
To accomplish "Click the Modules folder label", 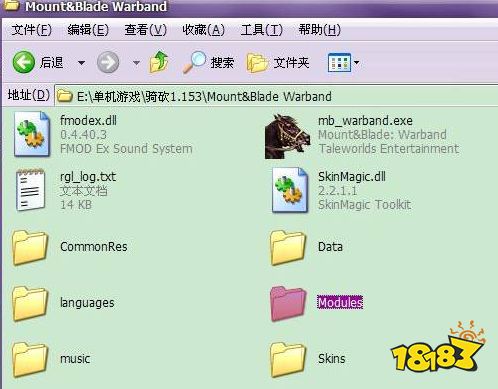I will tap(340, 302).
